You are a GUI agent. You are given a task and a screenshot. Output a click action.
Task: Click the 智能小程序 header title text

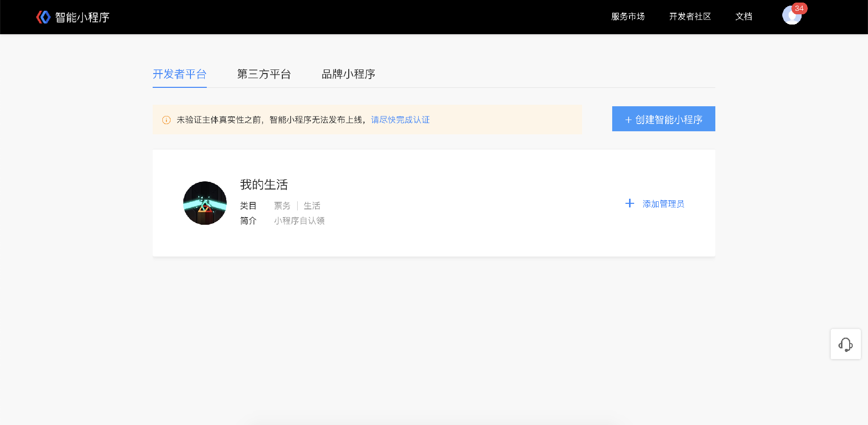pyautogui.click(x=82, y=17)
